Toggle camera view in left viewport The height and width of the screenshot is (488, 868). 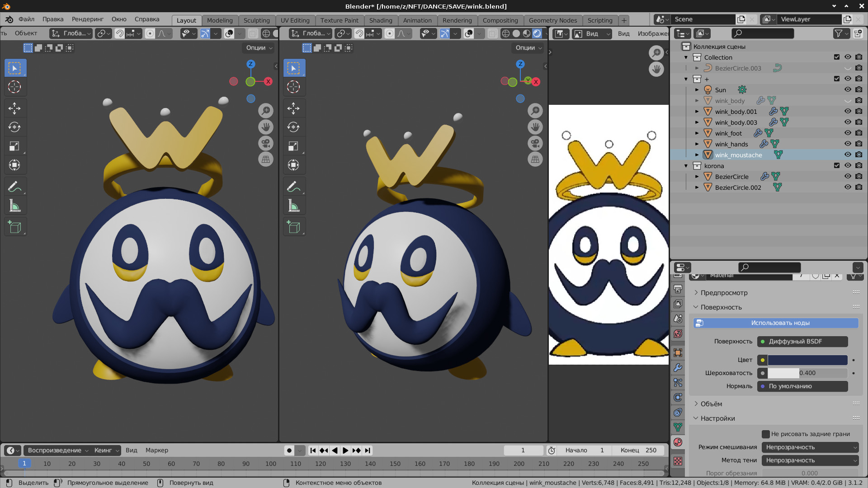(x=266, y=144)
